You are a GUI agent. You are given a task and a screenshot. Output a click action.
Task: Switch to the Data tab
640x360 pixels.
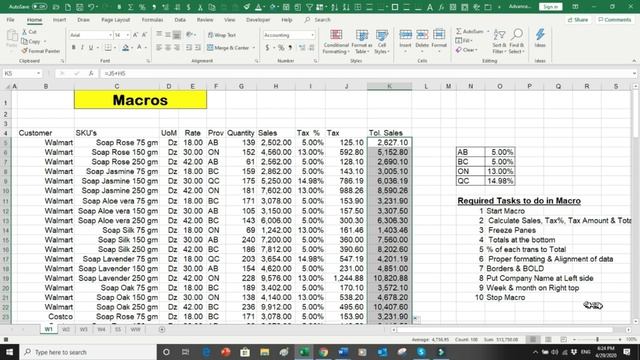pos(180,20)
